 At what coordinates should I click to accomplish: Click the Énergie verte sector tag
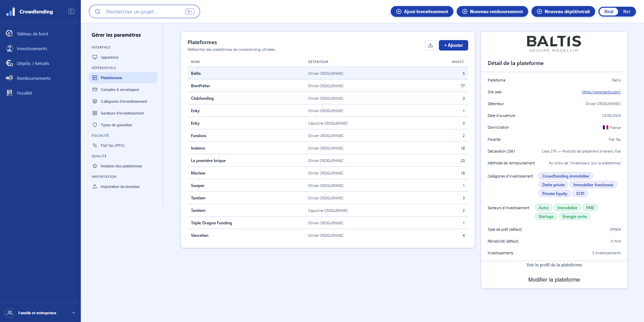point(575,217)
